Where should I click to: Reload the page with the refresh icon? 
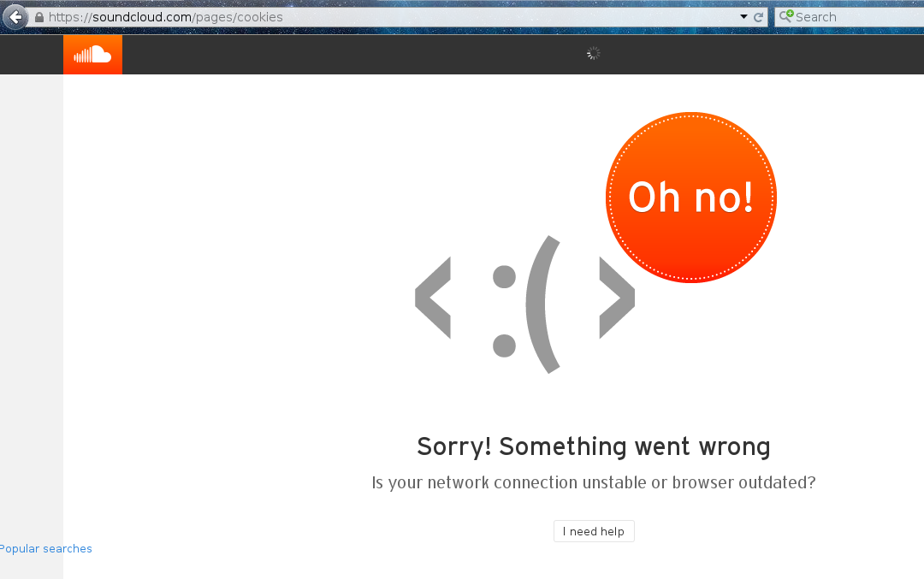click(x=758, y=17)
